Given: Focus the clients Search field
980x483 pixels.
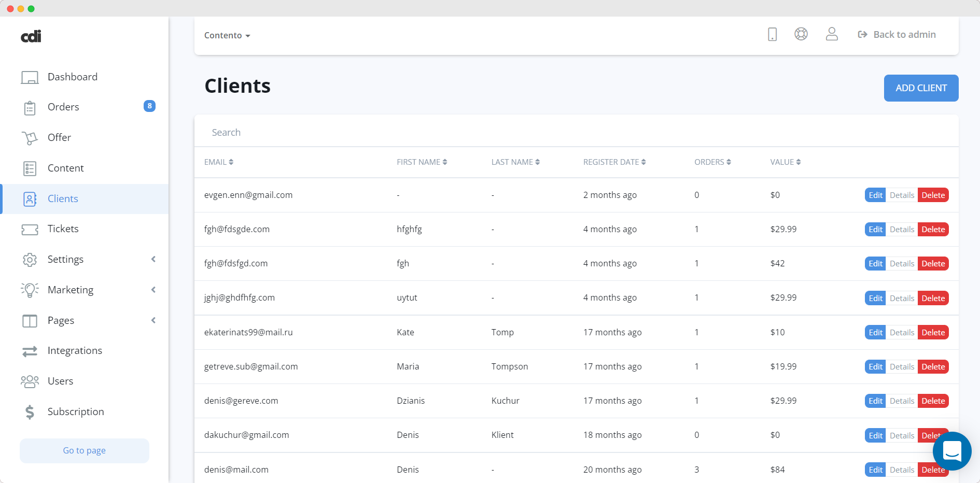Looking at the screenshot, I should 576,132.
